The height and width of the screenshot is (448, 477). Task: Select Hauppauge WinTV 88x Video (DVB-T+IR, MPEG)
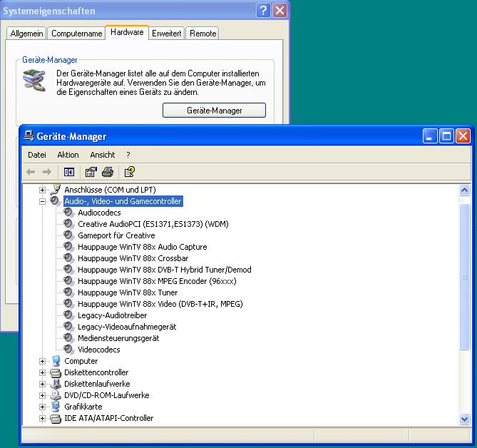click(x=160, y=304)
